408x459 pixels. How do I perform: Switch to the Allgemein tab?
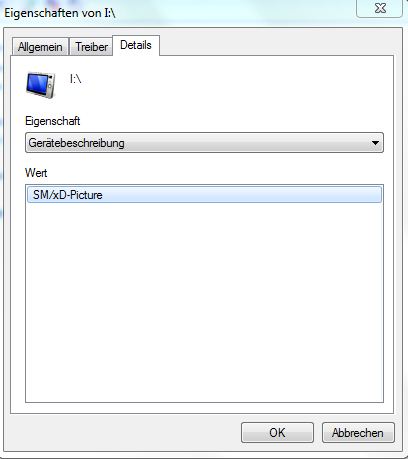[40, 47]
